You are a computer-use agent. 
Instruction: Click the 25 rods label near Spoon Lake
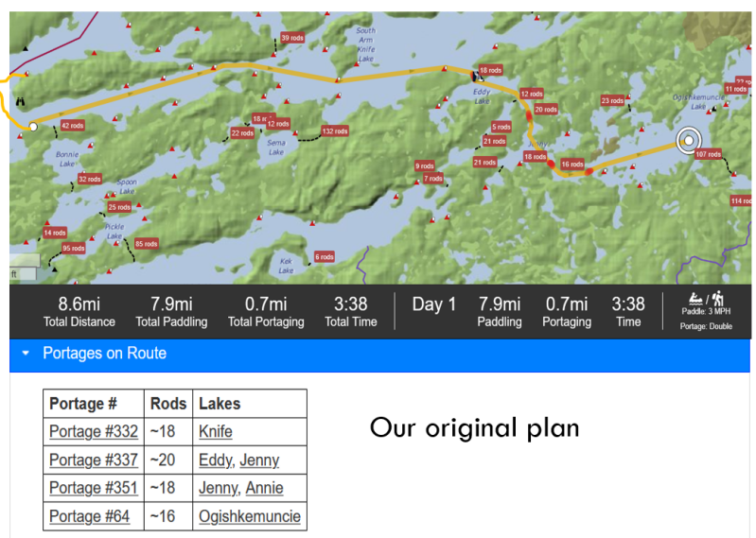(x=119, y=207)
